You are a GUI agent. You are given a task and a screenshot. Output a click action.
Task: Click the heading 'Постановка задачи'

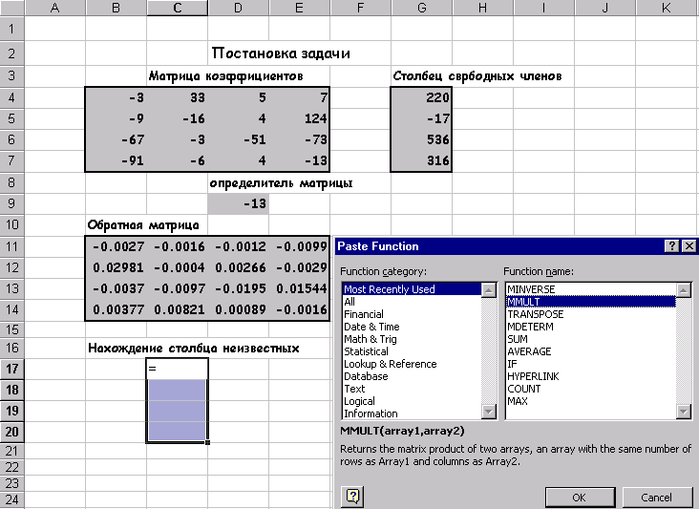click(x=281, y=53)
